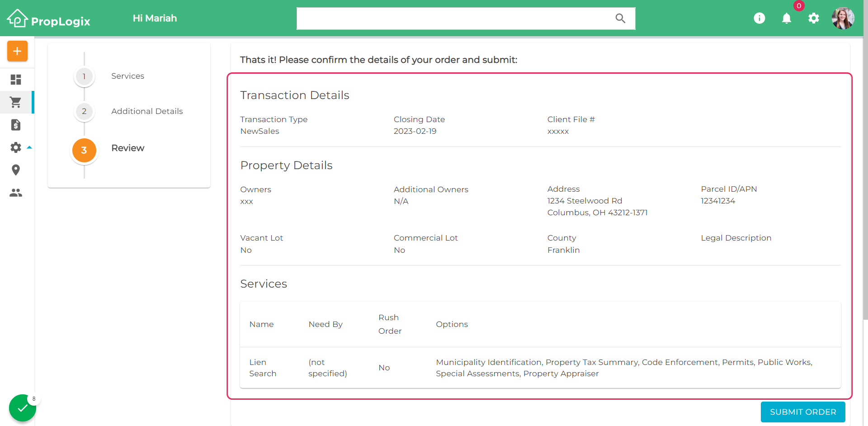This screenshot has height=426, width=868.
Task: Select the shopping cart orders icon
Action: click(x=16, y=102)
